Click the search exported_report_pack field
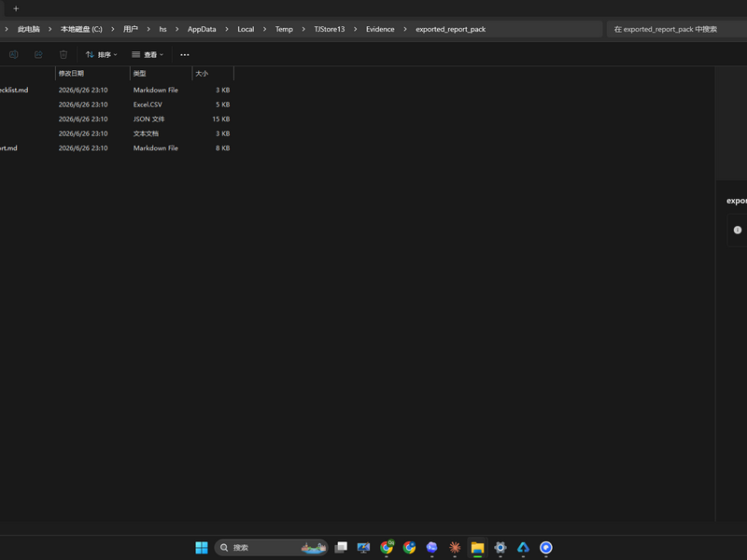 coord(676,29)
